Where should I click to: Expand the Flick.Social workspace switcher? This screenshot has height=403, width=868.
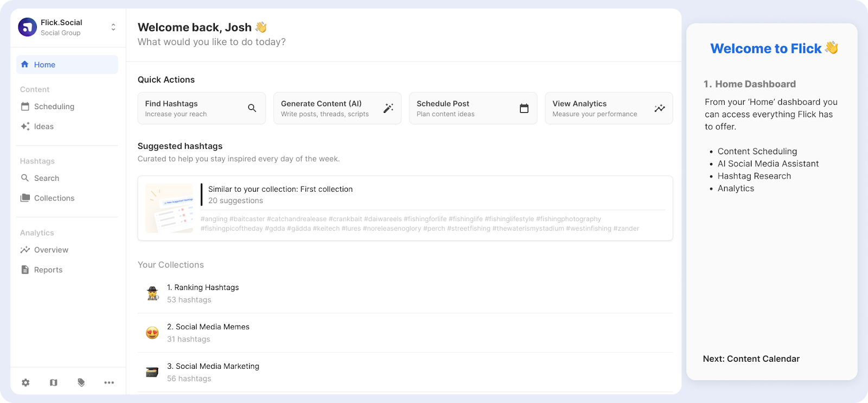tap(113, 27)
